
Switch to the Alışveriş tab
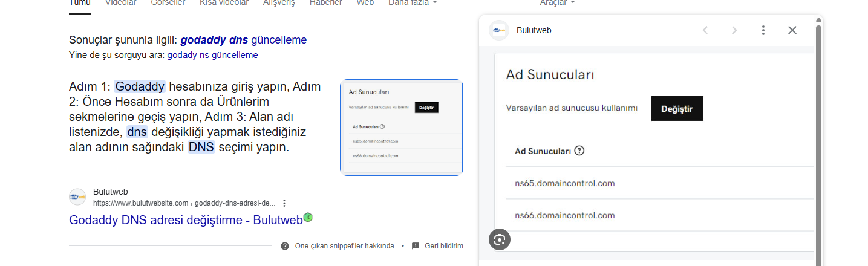click(x=279, y=3)
